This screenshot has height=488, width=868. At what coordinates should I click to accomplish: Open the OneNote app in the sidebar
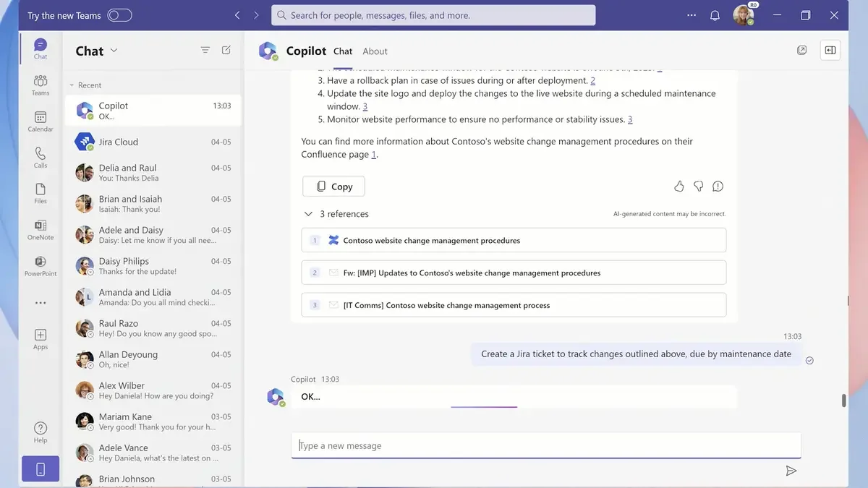tap(41, 229)
